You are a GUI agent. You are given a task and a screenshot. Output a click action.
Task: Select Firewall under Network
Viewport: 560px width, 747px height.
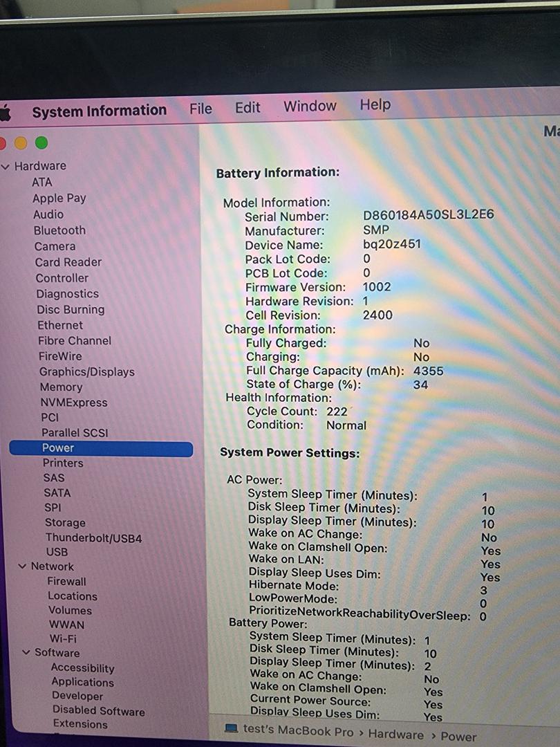[66, 581]
